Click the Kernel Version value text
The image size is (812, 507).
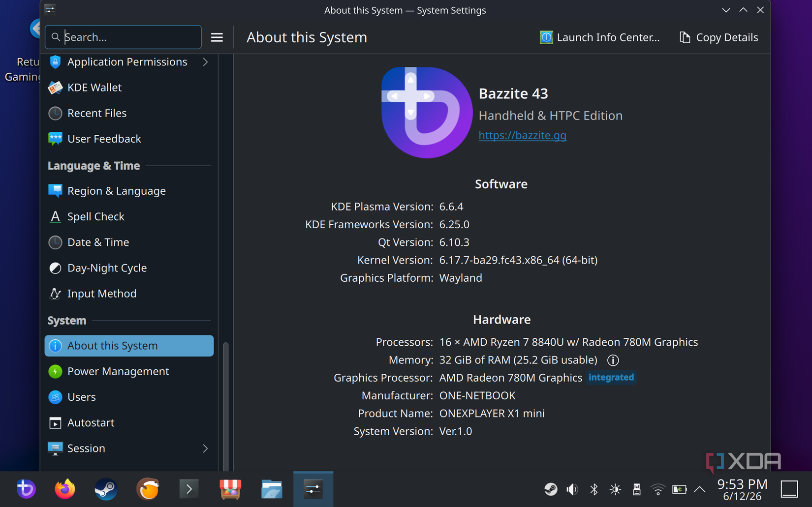pyautogui.click(x=518, y=260)
